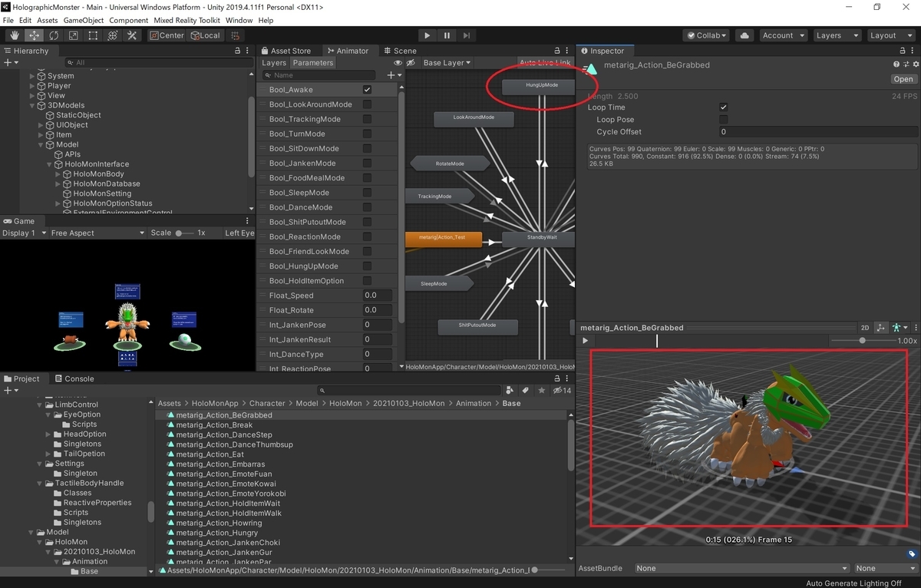Pause the editor playback
The image size is (921, 588).
447,35
